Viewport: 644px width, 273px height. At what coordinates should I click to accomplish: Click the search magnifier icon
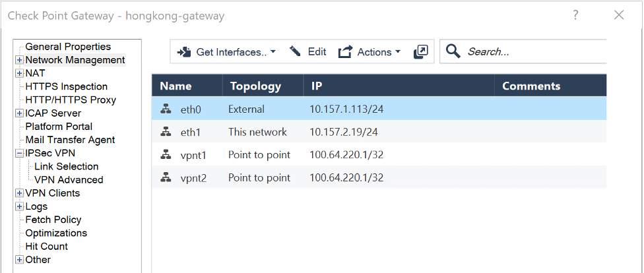(x=453, y=51)
